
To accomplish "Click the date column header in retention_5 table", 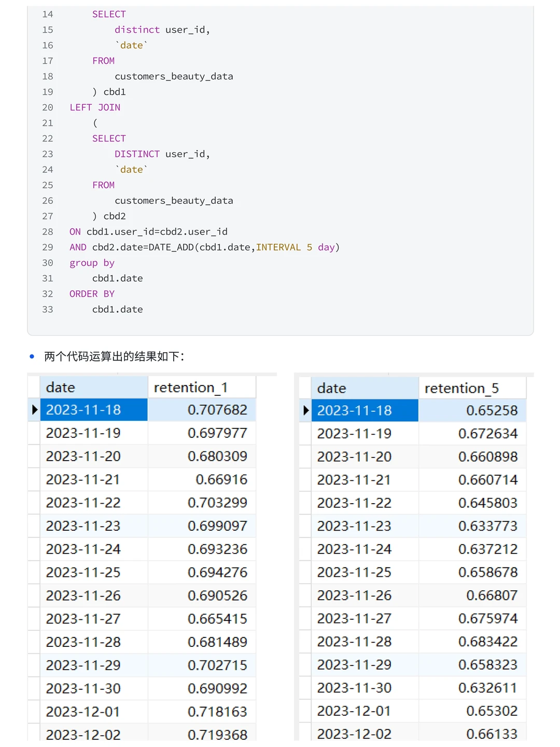I will (365, 388).
